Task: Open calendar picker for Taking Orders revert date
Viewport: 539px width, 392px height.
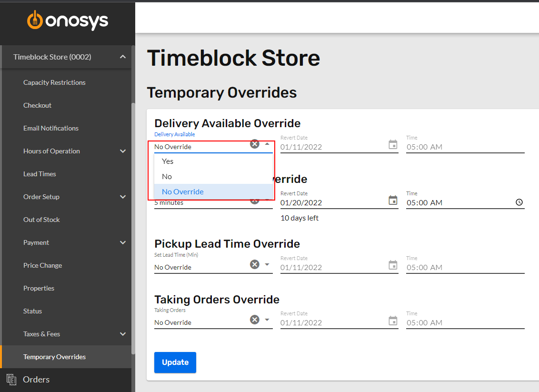Action: point(393,322)
